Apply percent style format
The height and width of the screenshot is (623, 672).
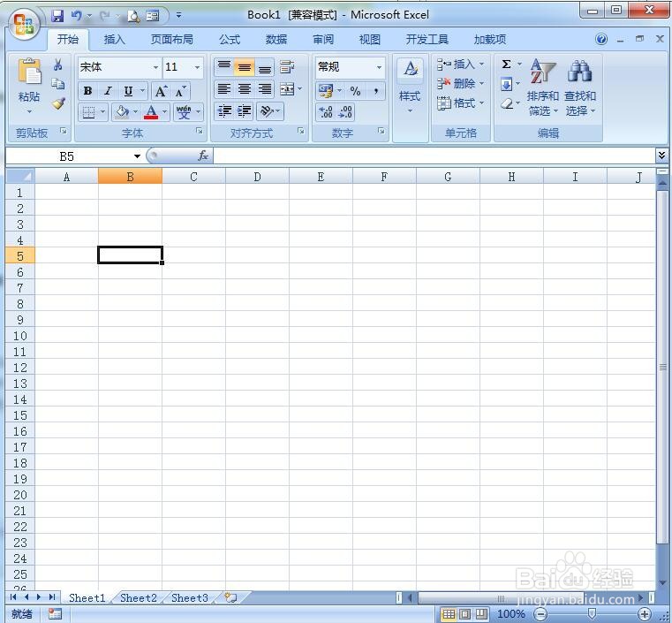355,91
